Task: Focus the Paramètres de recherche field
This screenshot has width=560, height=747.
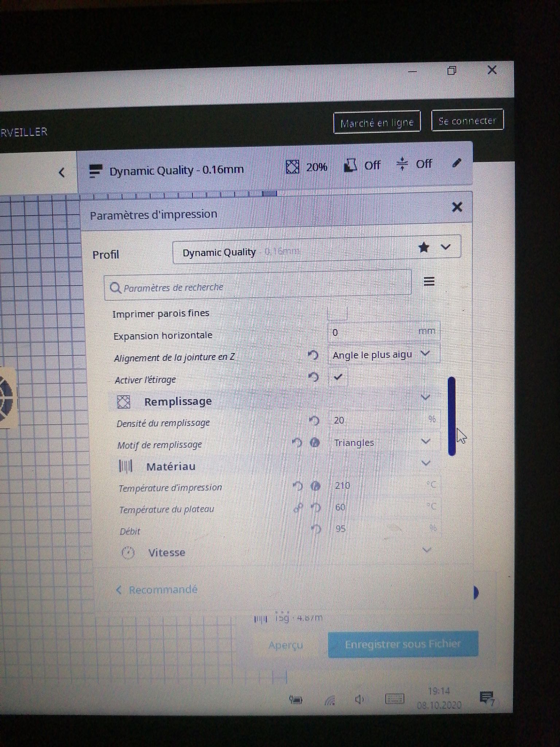Action: pyautogui.click(x=258, y=286)
